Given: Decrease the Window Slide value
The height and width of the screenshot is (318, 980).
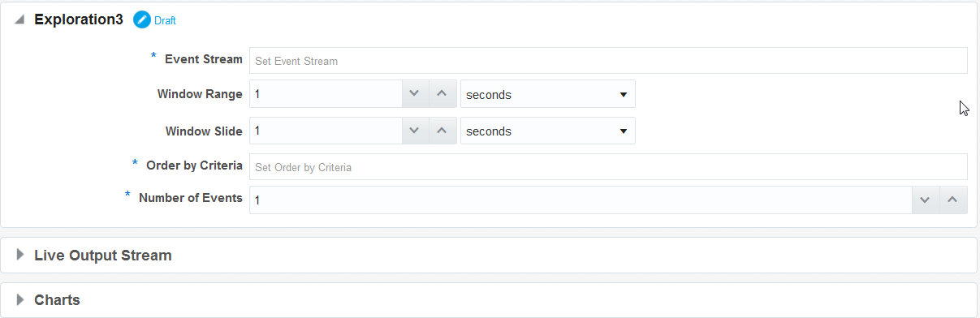Looking at the screenshot, I should click(414, 131).
